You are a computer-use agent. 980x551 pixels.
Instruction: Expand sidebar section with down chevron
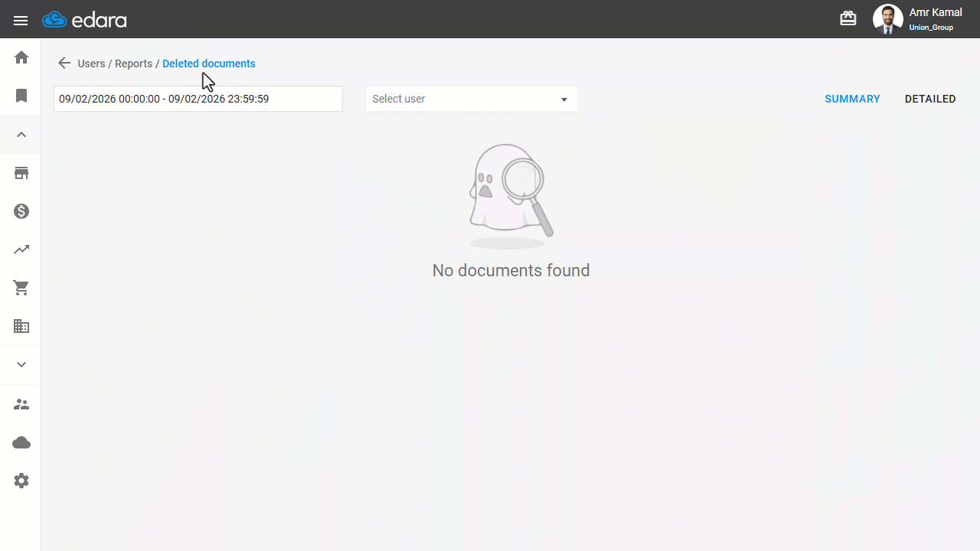(21, 365)
